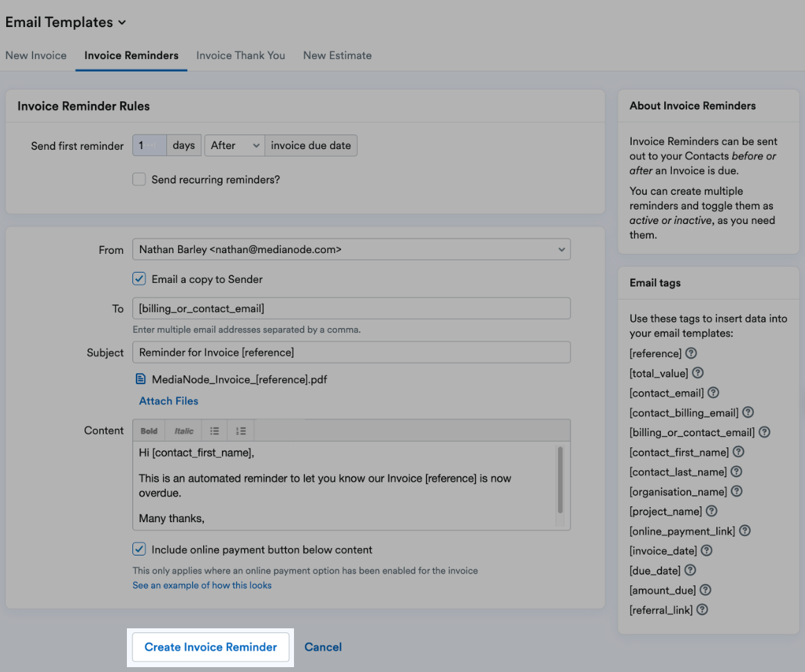
Task: Switch to Invoice Thank You tab
Action: pyautogui.click(x=241, y=55)
